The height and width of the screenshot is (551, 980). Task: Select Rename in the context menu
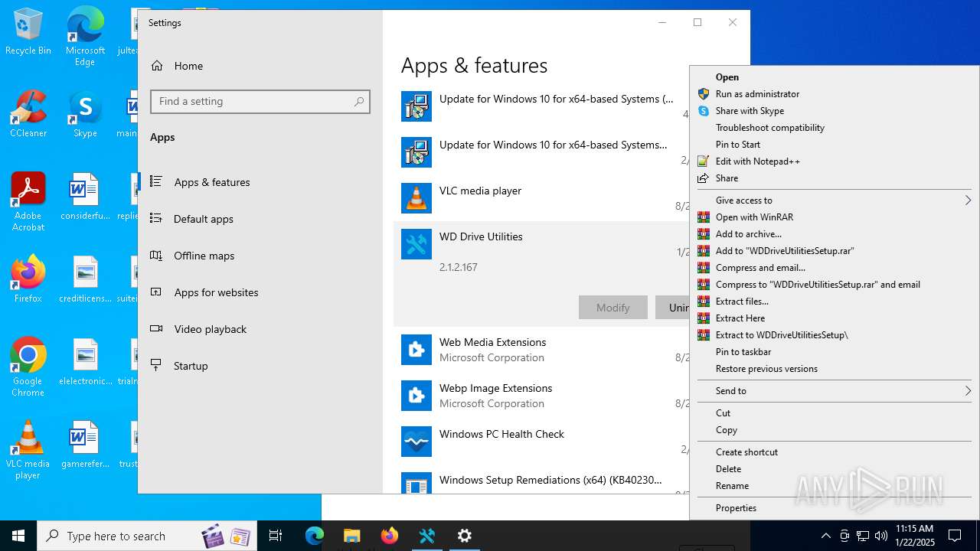tap(835, 486)
